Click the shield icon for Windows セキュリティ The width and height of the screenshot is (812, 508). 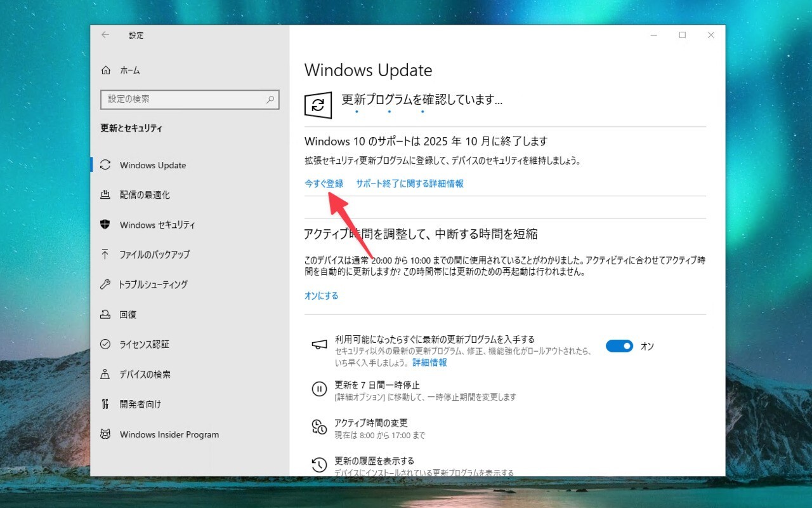(105, 225)
